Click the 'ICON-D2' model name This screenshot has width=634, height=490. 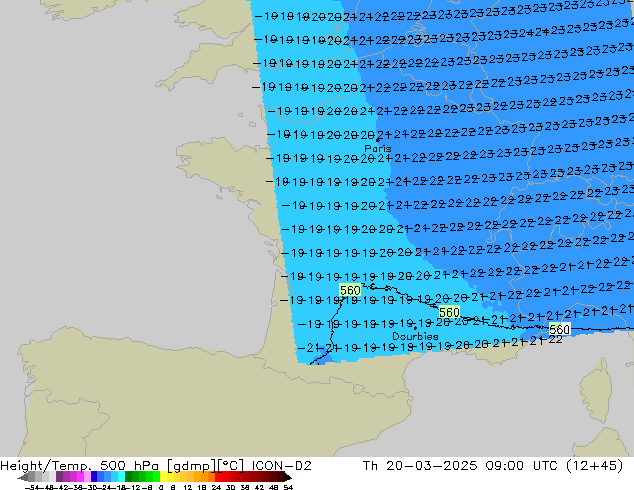281,466
